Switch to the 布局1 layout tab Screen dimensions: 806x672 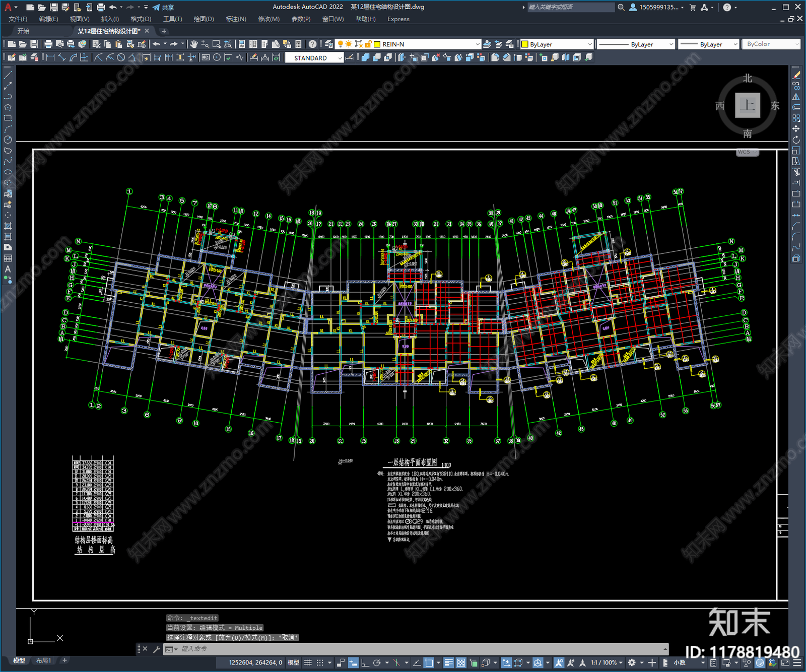[x=44, y=660]
